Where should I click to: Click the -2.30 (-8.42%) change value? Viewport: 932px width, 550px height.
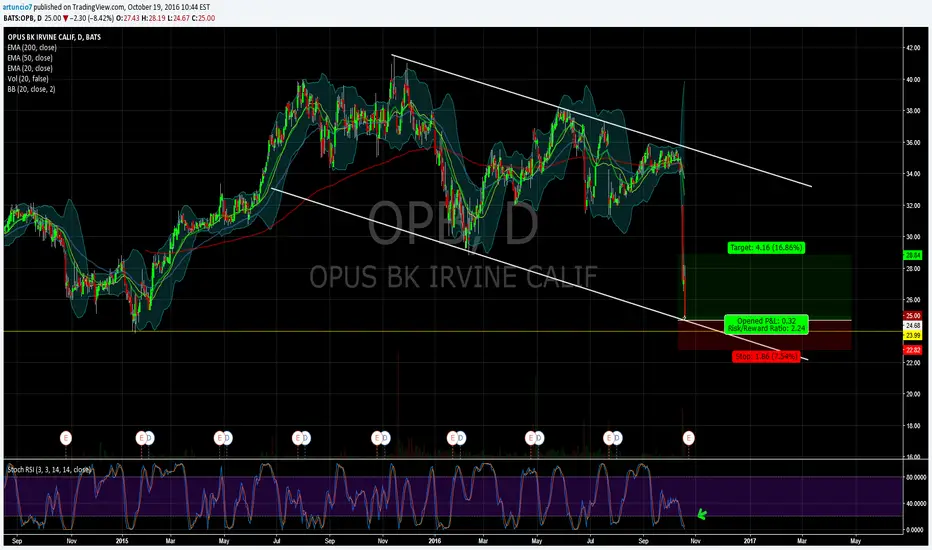pyautogui.click(x=92, y=18)
